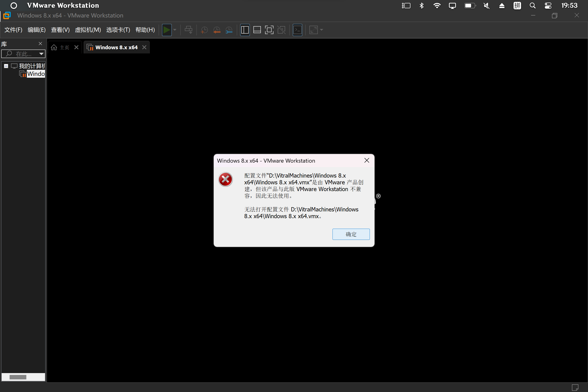
Task: Click the 拼 input method icon
Action: (517, 6)
